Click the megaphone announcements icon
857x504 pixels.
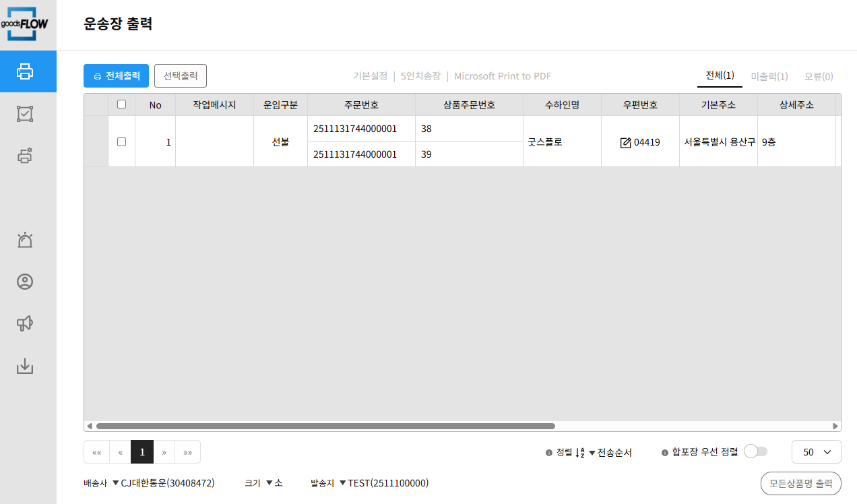click(x=25, y=324)
